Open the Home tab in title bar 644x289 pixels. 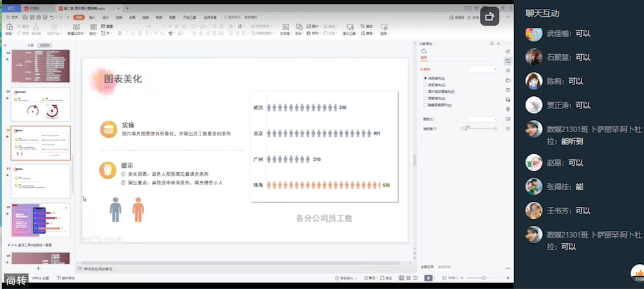tap(11, 8)
